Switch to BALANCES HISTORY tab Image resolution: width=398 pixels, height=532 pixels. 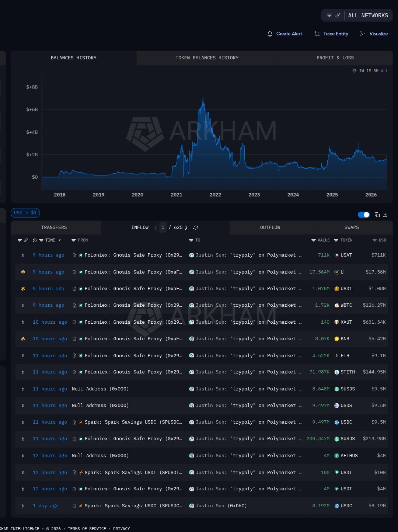coord(74,58)
